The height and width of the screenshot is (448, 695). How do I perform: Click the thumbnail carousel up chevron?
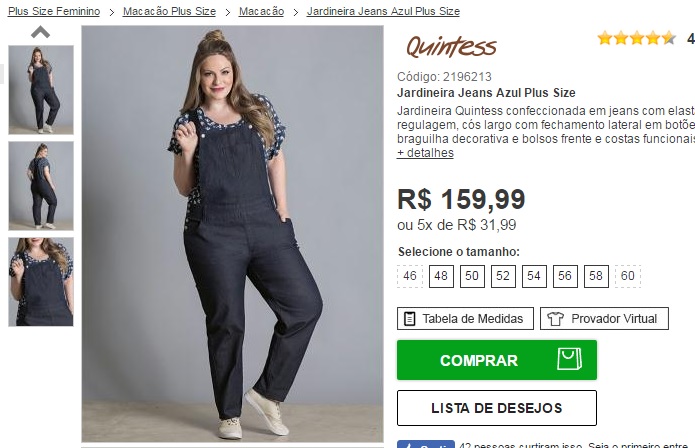click(40, 32)
